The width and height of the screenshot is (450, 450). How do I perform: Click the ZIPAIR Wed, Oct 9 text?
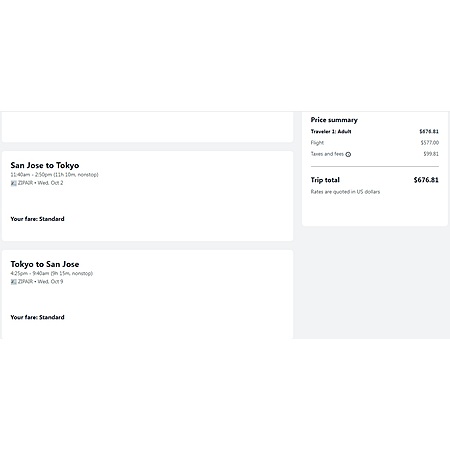(40, 281)
